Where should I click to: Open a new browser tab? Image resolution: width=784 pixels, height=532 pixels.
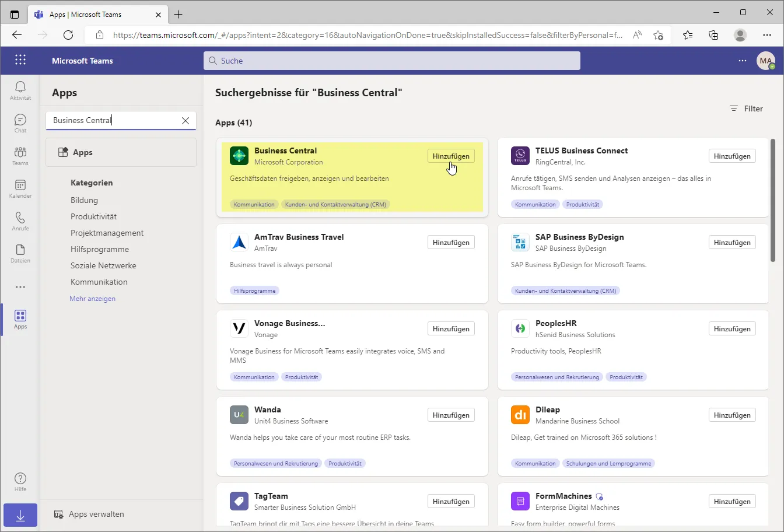tap(178, 14)
